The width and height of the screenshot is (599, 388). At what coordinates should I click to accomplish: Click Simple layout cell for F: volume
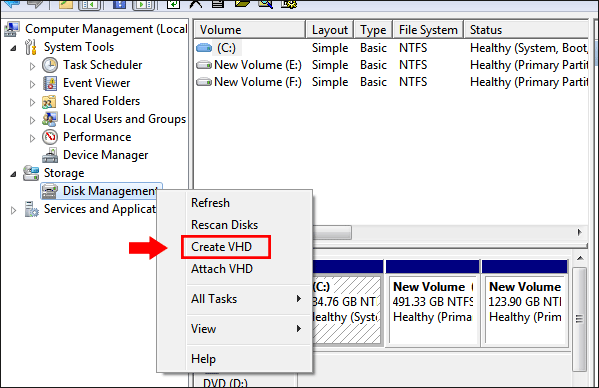(x=330, y=82)
